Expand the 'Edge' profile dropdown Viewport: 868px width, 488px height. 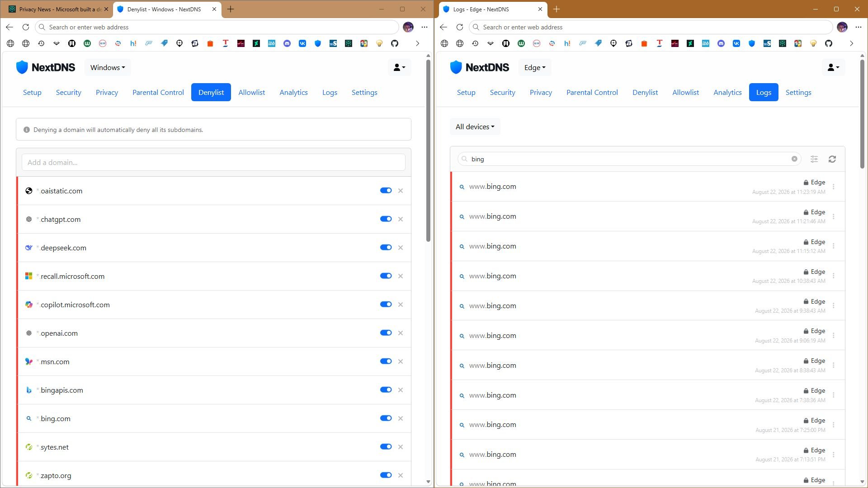(x=535, y=67)
